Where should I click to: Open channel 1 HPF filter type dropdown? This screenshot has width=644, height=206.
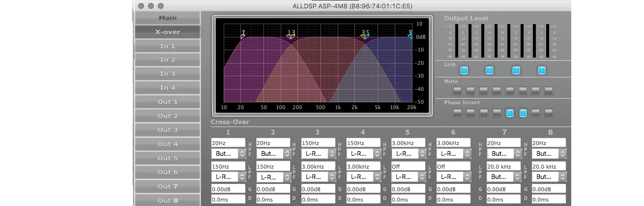pos(228,153)
